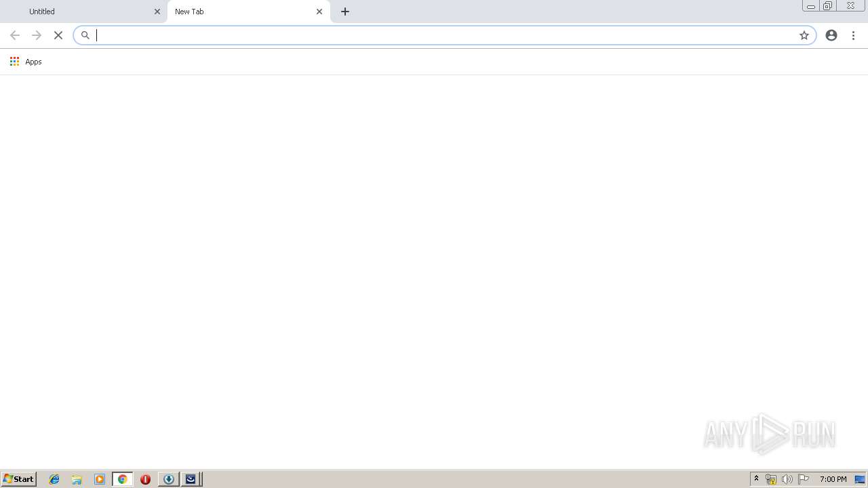868x488 pixels.
Task: Open the clock showing 7:00 PM
Action: click(833, 479)
